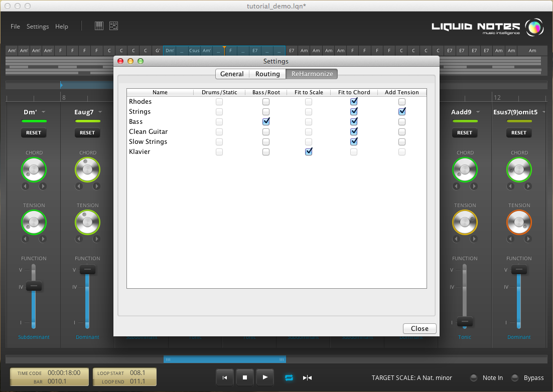Click the Dm' FUNCTION slider handle
553x392 pixels.
point(34,286)
